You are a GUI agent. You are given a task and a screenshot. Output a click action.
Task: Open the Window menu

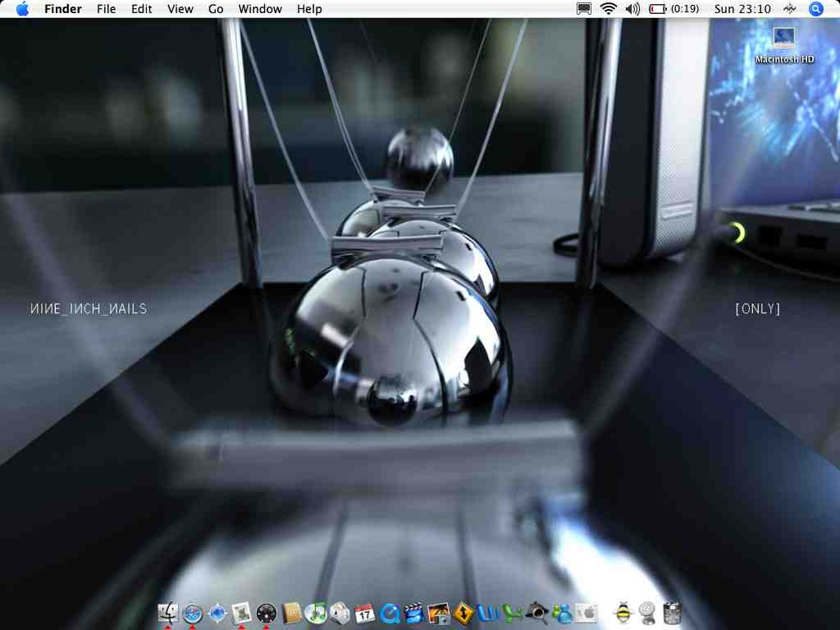coord(260,9)
